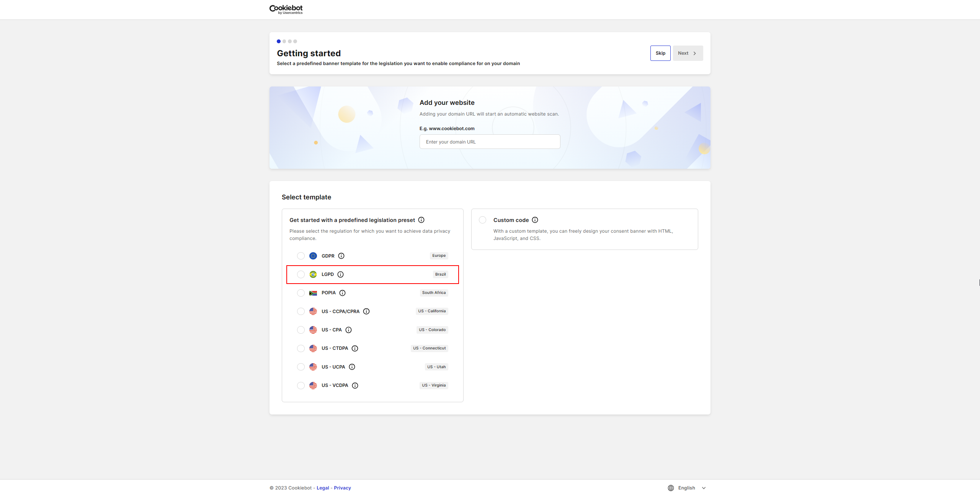The height and width of the screenshot is (496, 980).
Task: Click the Enter your domain URL field
Action: pyautogui.click(x=490, y=142)
